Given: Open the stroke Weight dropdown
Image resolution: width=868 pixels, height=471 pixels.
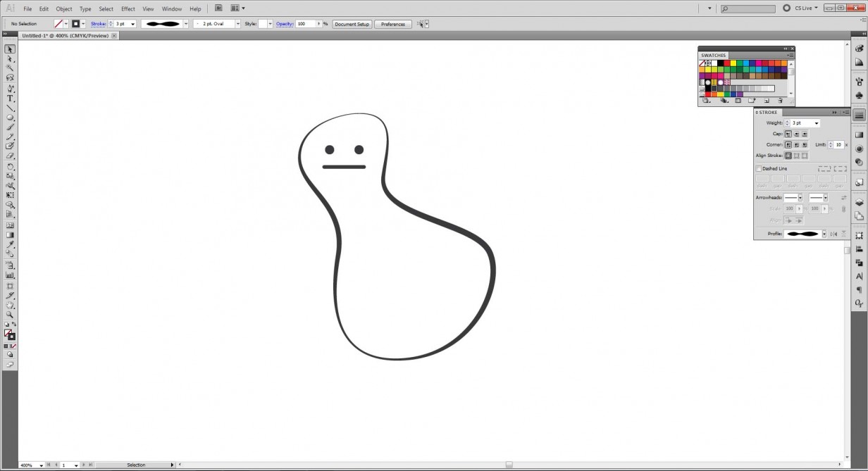Looking at the screenshot, I should coord(817,123).
